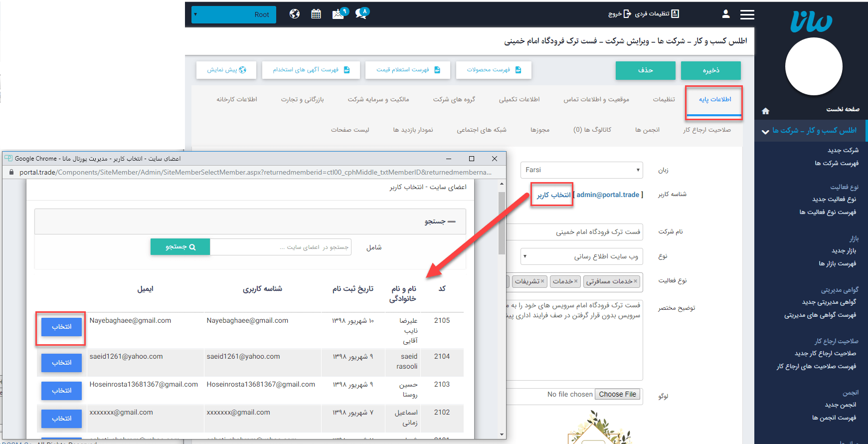Open the مجوزها tab
Screen dimensions: 868x444
[x=540, y=130]
